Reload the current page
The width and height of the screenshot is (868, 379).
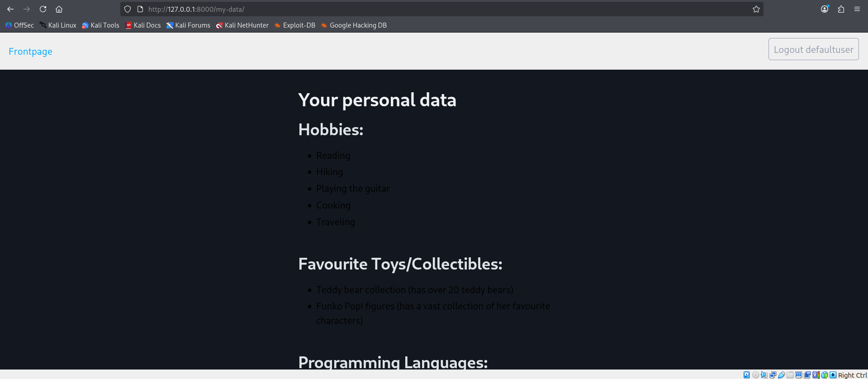(x=43, y=9)
